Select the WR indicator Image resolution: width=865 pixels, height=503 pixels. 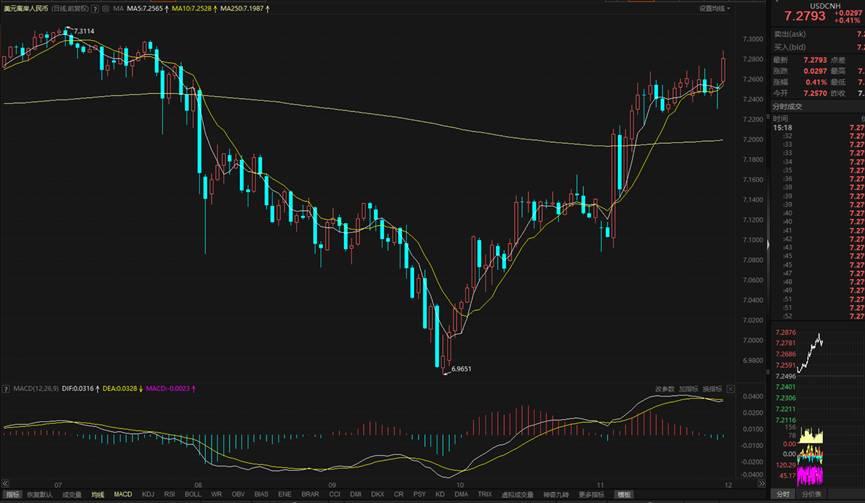click(216, 494)
